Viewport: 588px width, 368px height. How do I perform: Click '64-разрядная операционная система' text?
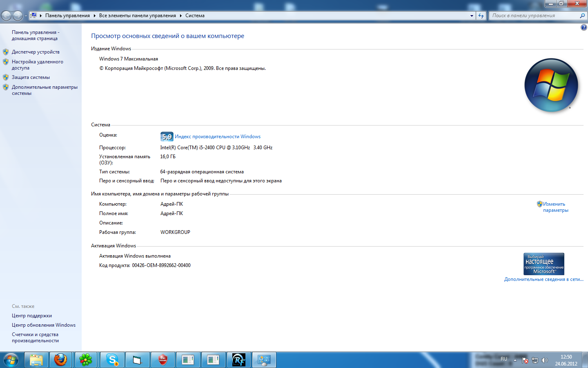(202, 172)
